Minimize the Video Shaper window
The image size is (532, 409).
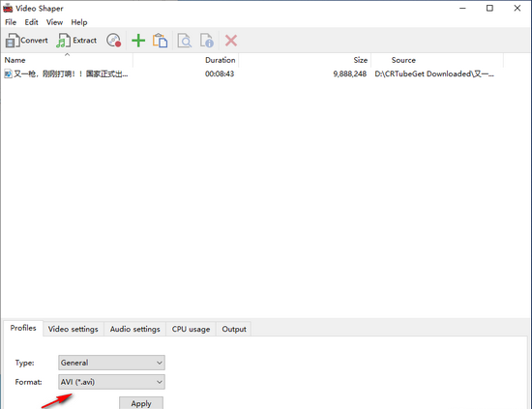[x=462, y=8]
